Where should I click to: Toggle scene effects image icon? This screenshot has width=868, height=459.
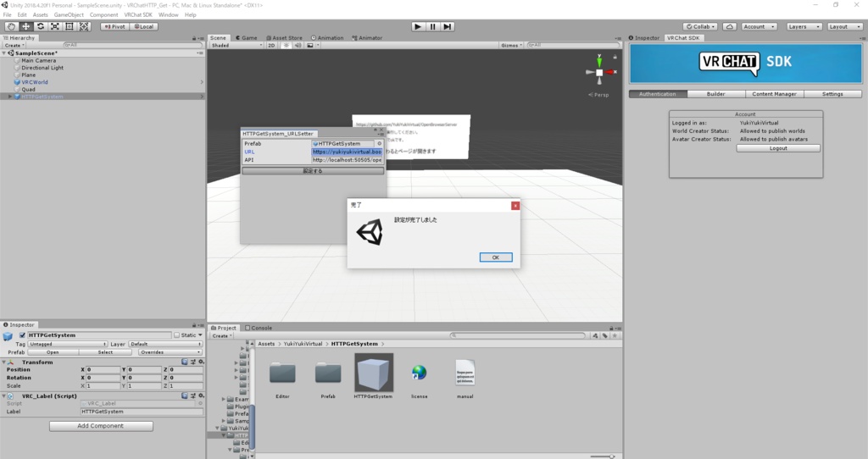click(310, 46)
